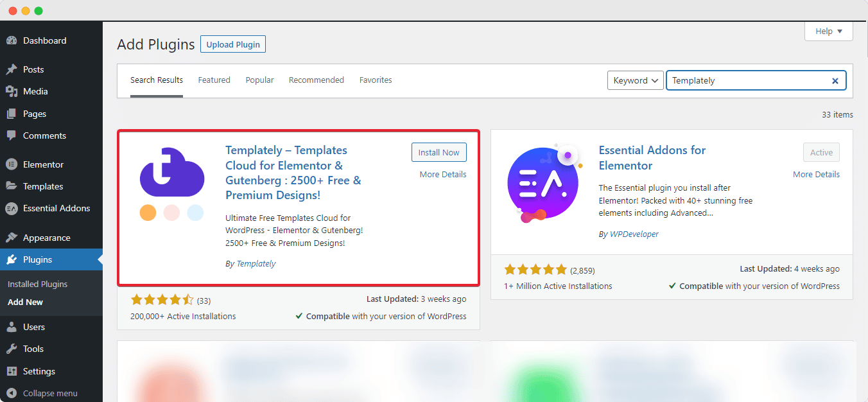Screen dimensions: 868x402
Task: Click the Tools wrench icon
Action: click(12, 349)
